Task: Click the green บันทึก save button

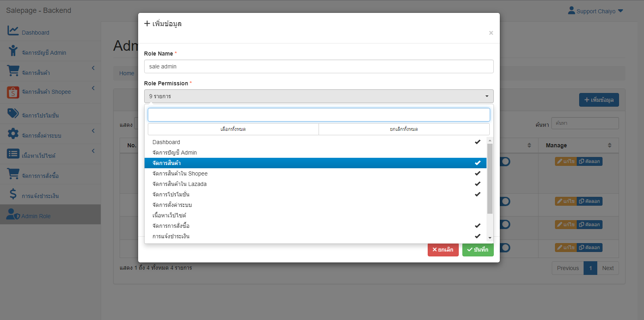Action: coord(478,250)
